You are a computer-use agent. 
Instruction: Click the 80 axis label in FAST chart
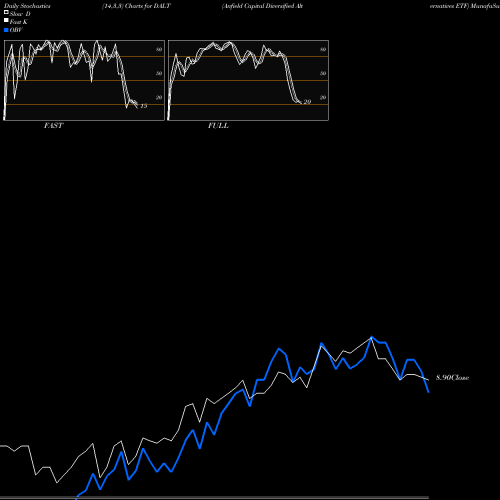(x=159, y=49)
